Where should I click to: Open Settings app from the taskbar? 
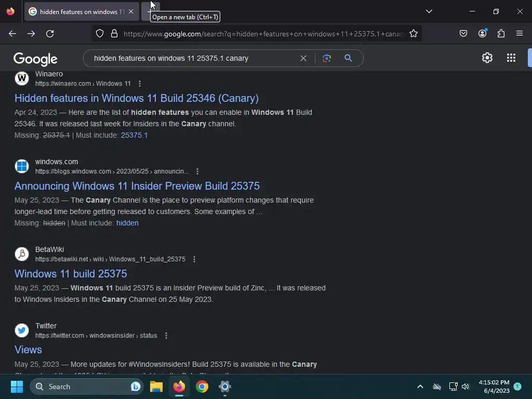pyautogui.click(x=224, y=387)
